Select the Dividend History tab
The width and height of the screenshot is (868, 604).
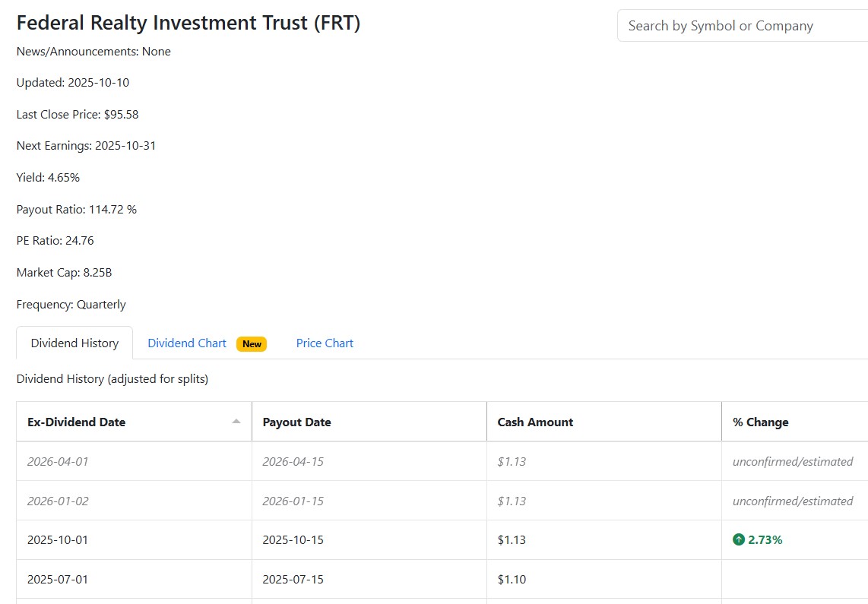tap(74, 343)
